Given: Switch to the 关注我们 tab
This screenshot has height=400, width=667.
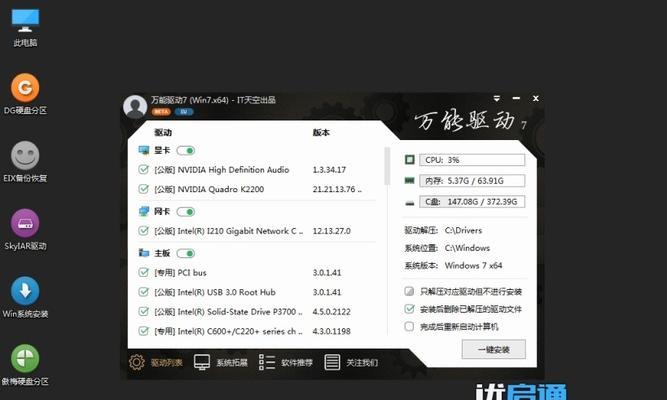Looking at the screenshot, I should point(351,363).
